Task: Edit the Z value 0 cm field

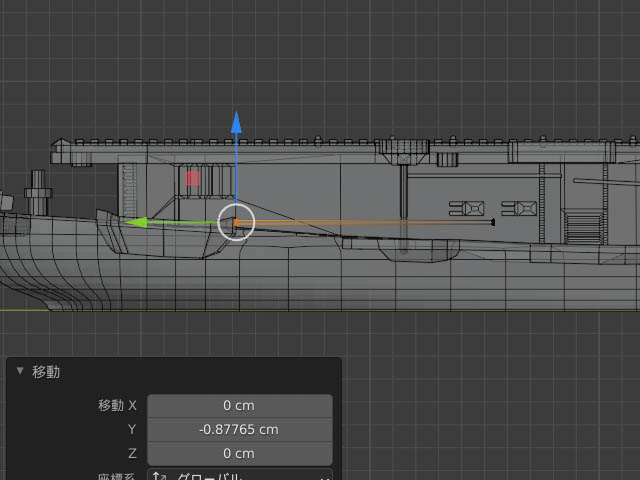Action: pyautogui.click(x=240, y=453)
